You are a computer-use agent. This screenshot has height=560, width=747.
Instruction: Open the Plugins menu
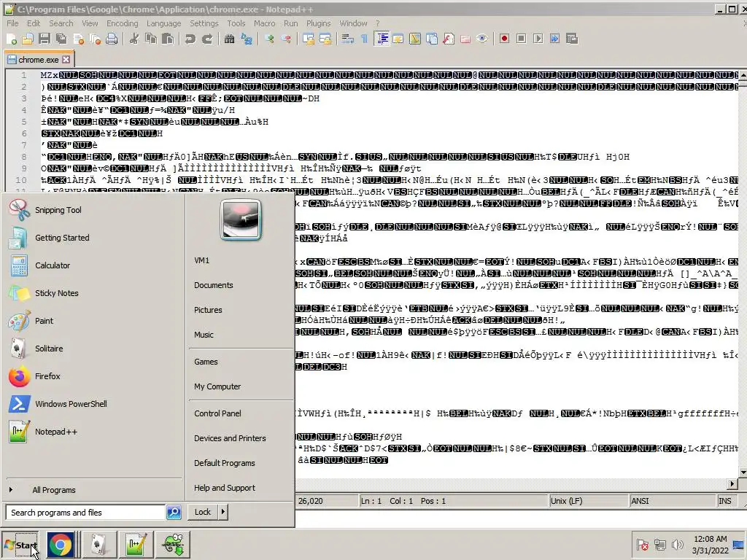tap(318, 23)
